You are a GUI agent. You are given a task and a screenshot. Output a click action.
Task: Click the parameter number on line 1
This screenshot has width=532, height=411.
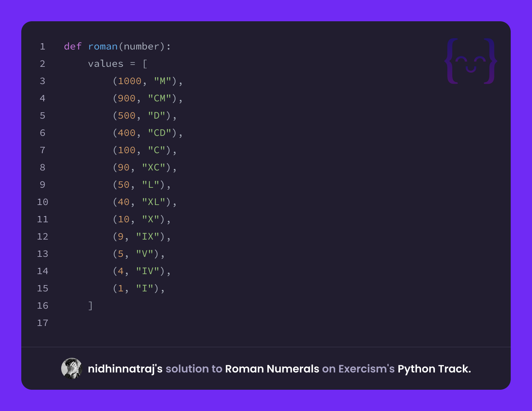point(142,47)
